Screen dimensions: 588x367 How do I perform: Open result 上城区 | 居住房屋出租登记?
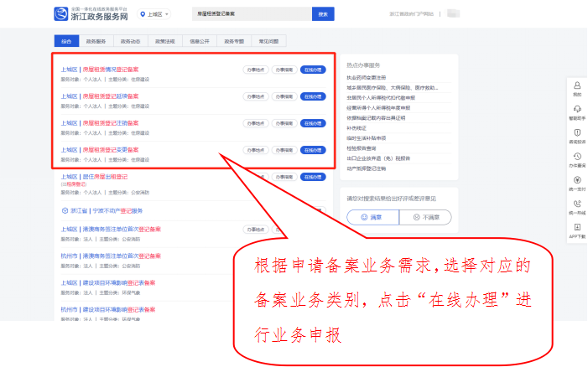94,177
